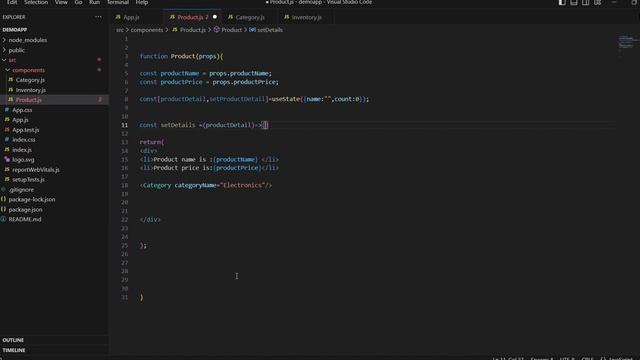Screen dimensions: 640x360
Task: Open the Selection menu
Action: (x=36, y=2)
